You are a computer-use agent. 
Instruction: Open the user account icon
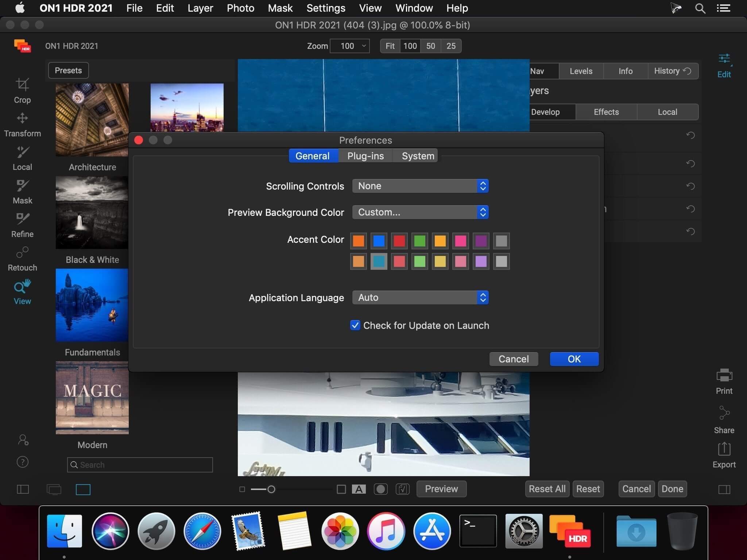[x=23, y=440]
